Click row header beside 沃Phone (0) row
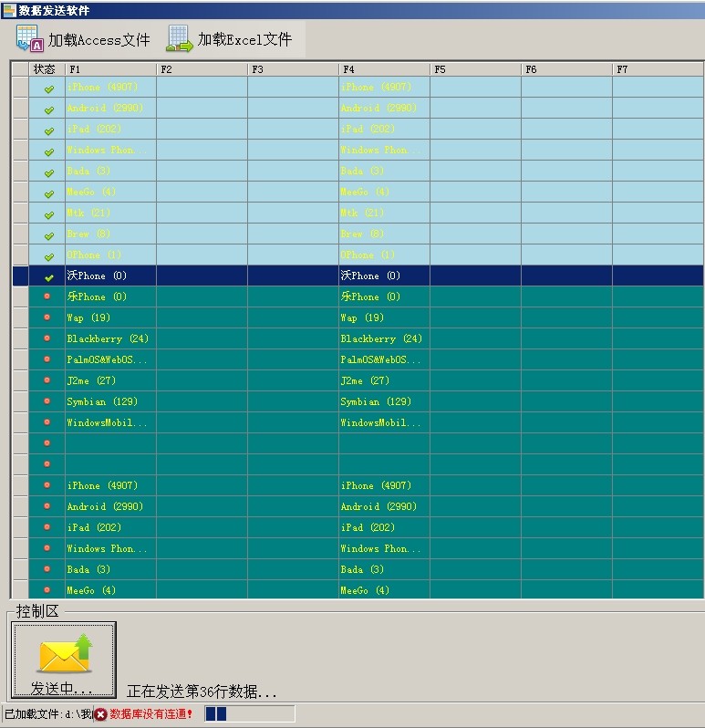 (20, 276)
